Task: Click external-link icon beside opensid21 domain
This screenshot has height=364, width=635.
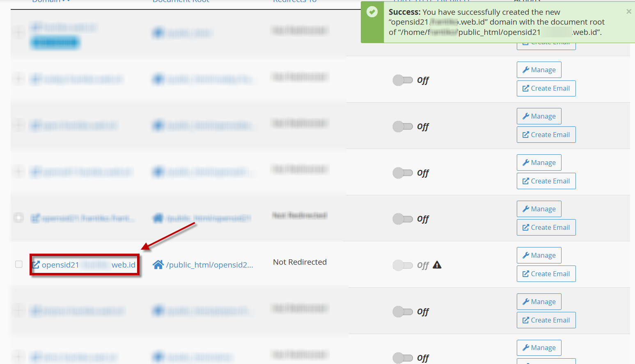Action: pos(36,265)
